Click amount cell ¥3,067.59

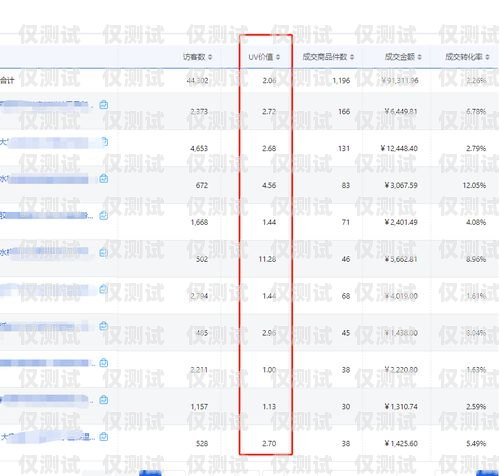coord(401,185)
